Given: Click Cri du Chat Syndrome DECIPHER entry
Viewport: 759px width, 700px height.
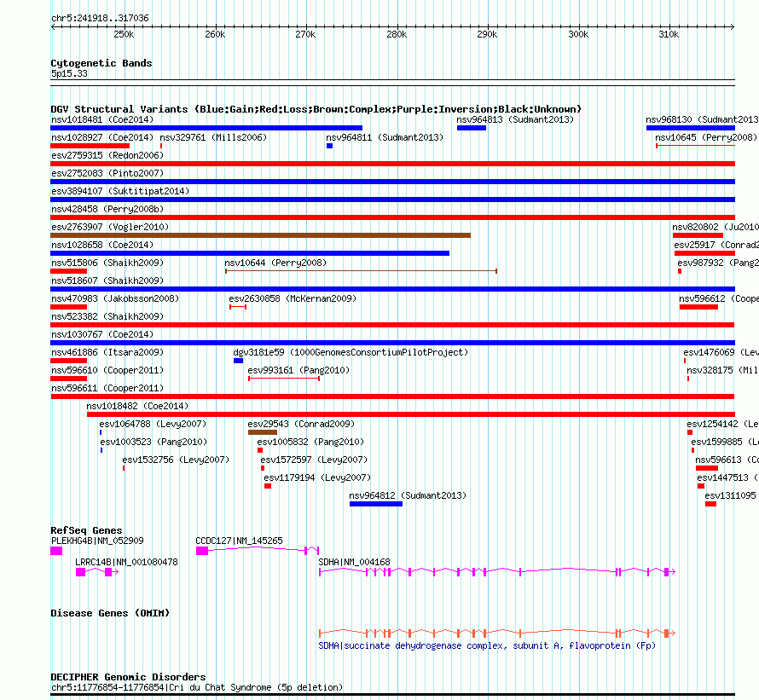Looking at the screenshot, I should pyautogui.click(x=197, y=687).
